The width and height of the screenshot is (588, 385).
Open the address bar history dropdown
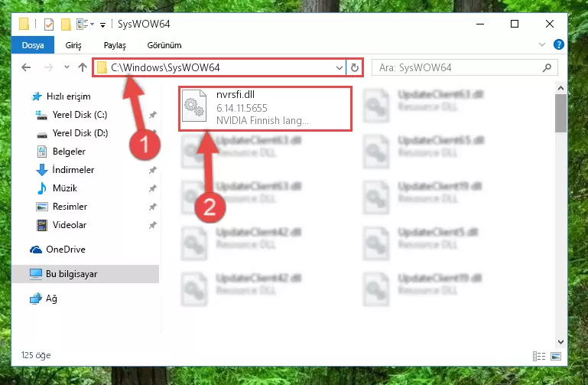[x=339, y=68]
